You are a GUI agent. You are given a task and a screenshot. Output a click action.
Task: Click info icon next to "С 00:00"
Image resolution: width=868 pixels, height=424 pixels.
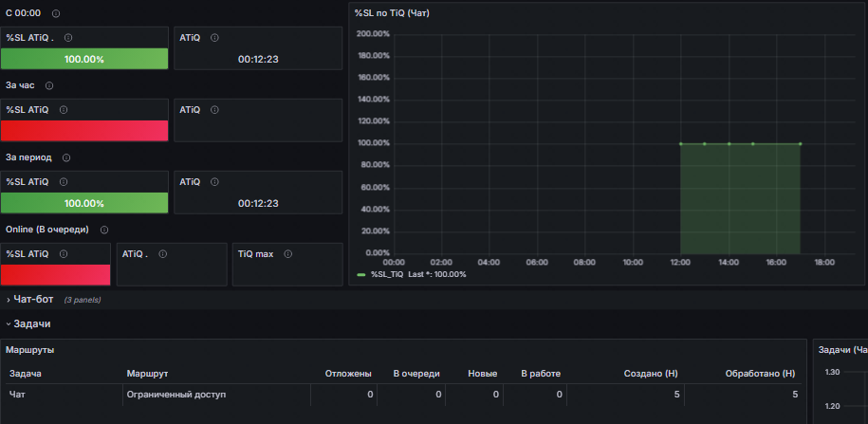(56, 13)
